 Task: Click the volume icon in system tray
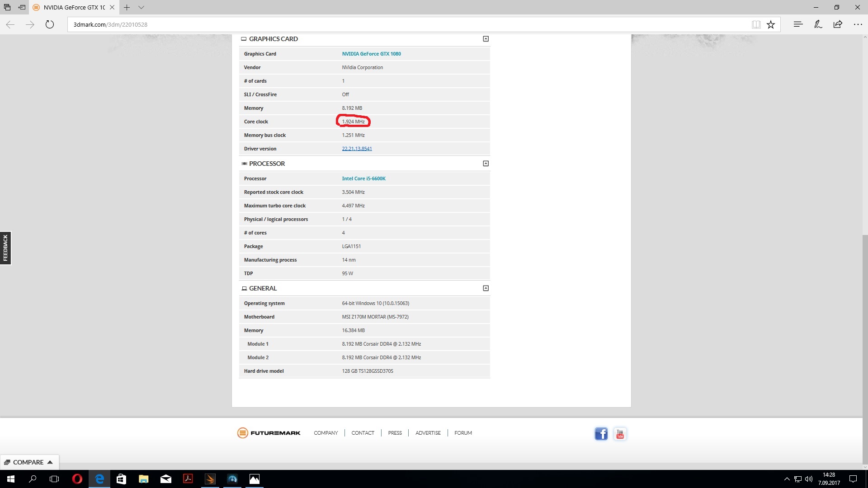[809, 479]
